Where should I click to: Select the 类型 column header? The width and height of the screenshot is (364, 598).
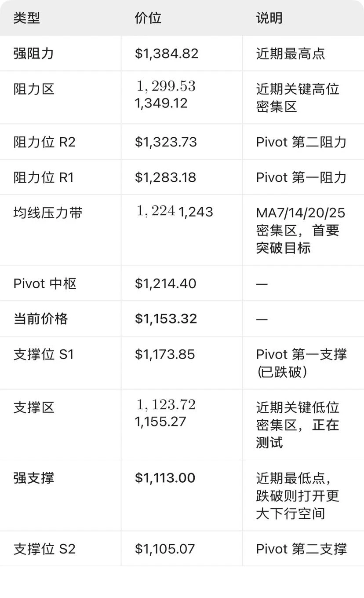pos(26,18)
